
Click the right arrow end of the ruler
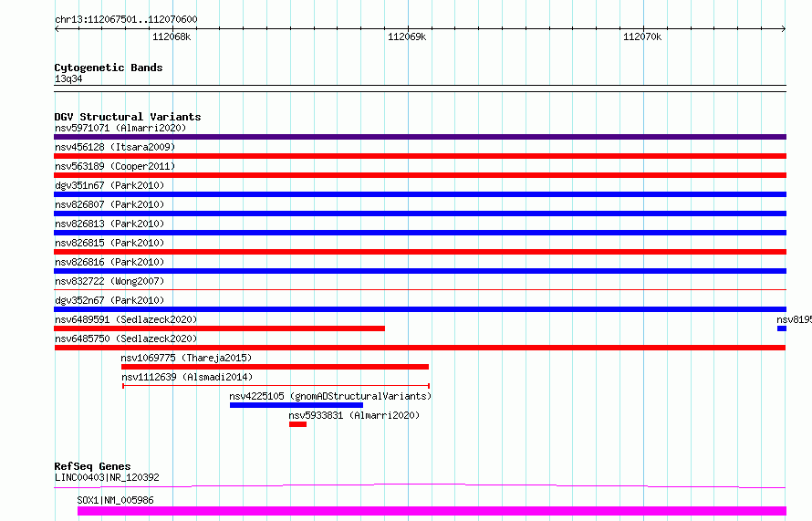(783, 28)
